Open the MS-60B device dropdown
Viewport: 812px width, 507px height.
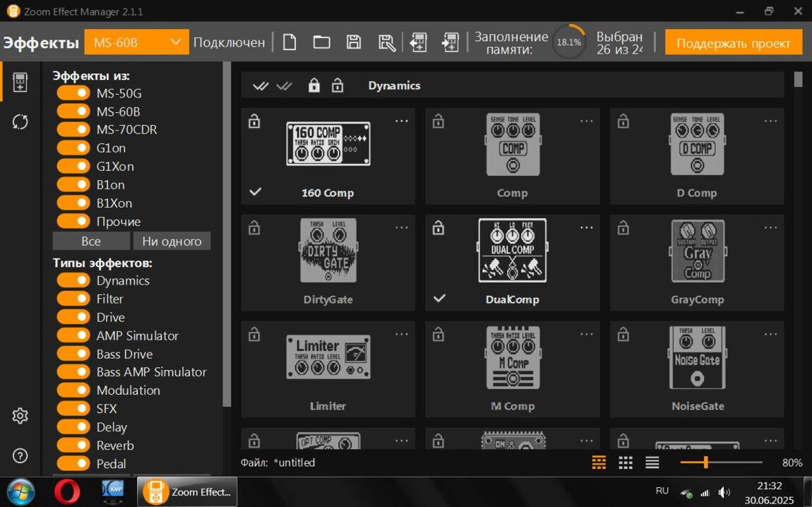point(136,42)
